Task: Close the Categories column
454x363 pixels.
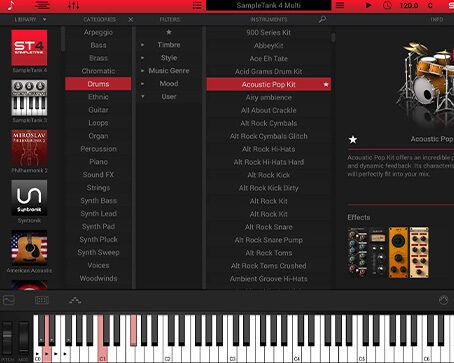Action: coord(131,20)
